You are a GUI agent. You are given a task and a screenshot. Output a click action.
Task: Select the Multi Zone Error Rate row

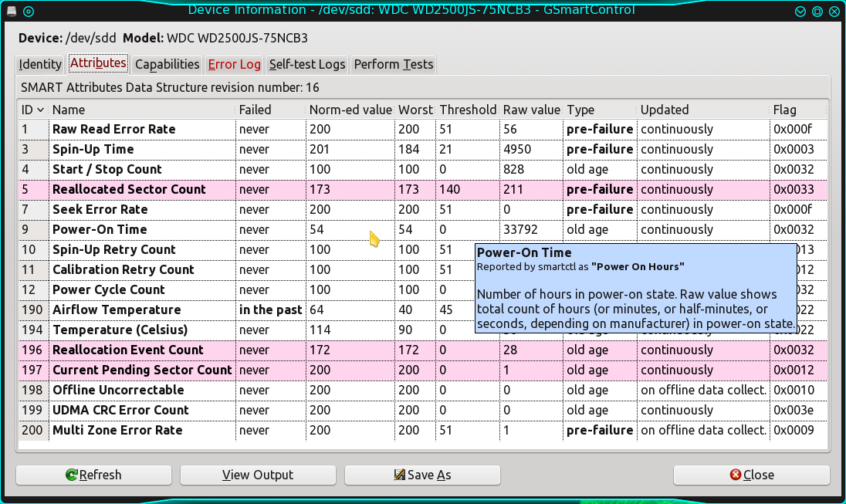[x=423, y=430]
